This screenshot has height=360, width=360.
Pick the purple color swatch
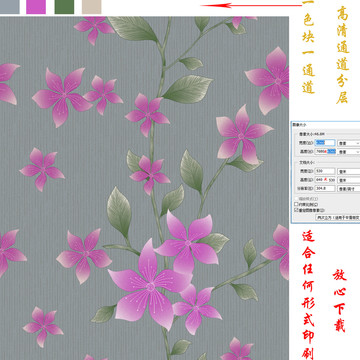36,7
